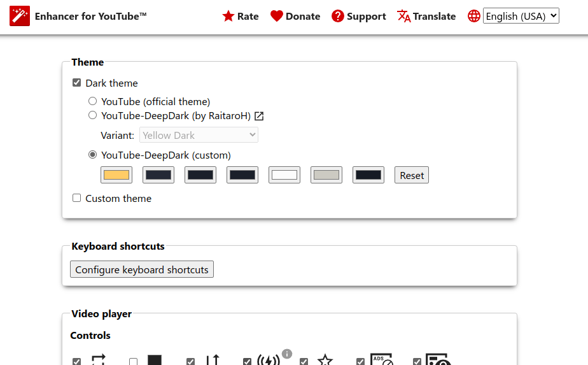588x365 pixels.
Task: Click the Support question mark icon
Action: click(338, 16)
